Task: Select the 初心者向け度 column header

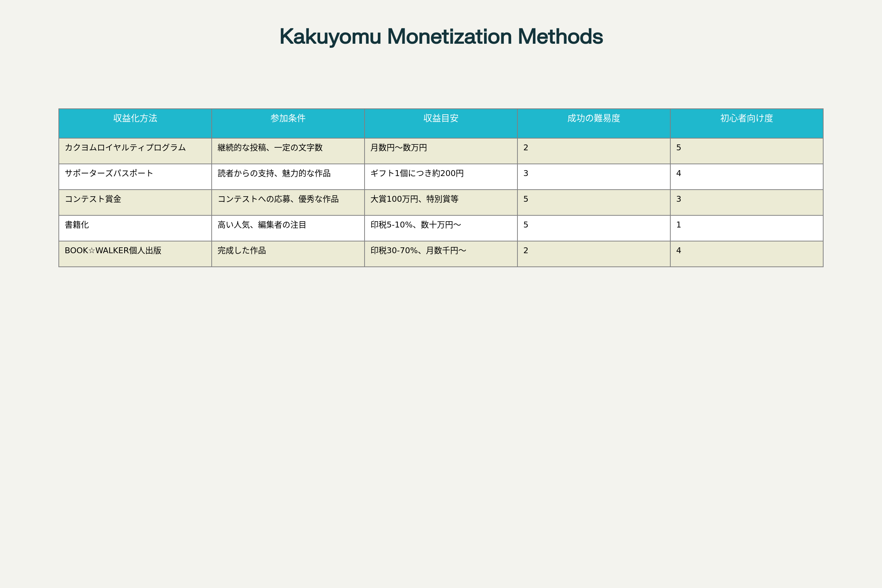Action: (x=747, y=123)
